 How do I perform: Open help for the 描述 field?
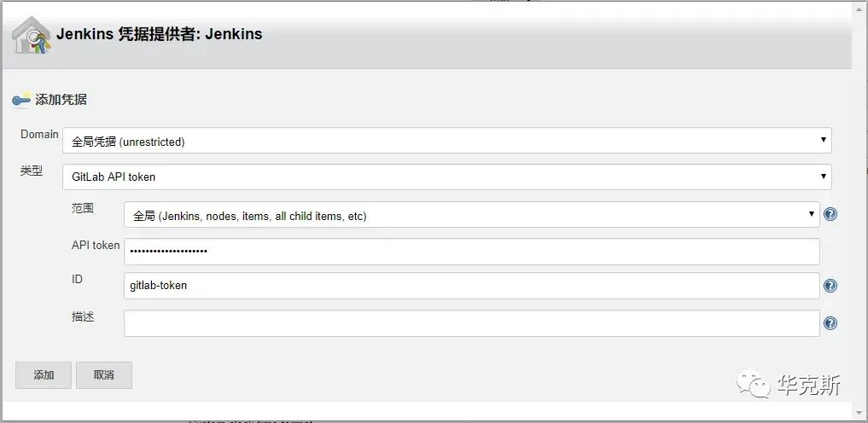830,323
